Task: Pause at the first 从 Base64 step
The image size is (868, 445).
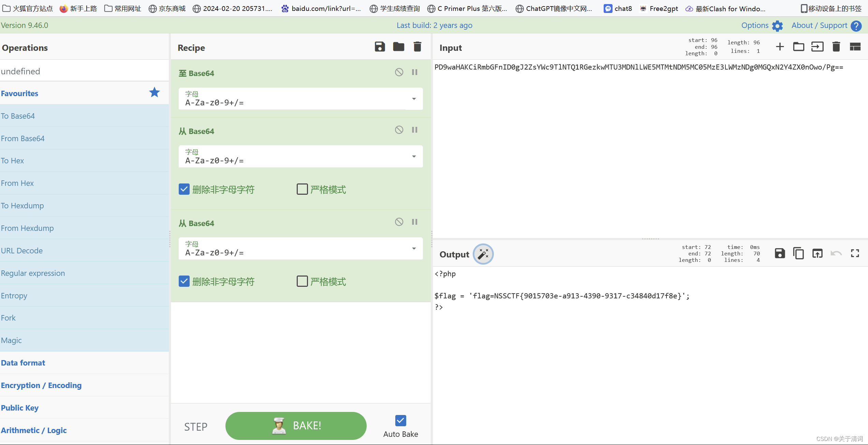Action: tap(414, 130)
